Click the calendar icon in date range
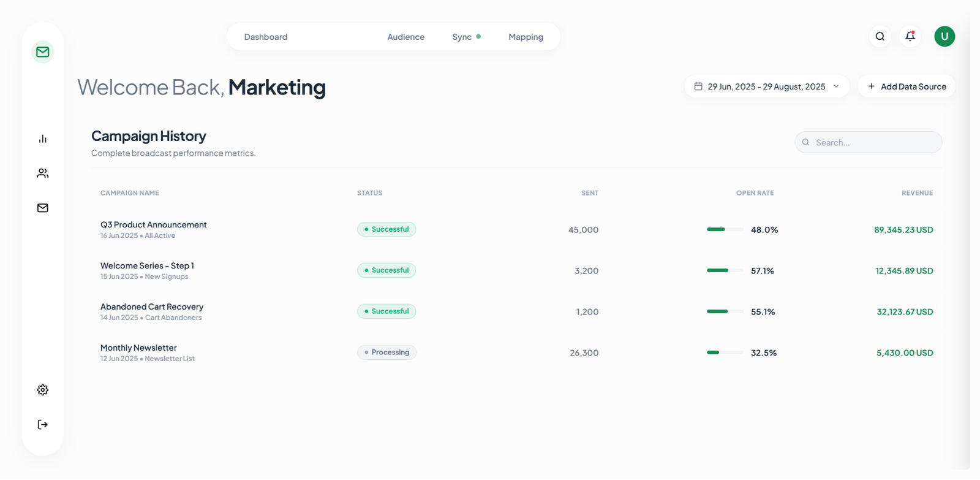 pyautogui.click(x=698, y=86)
